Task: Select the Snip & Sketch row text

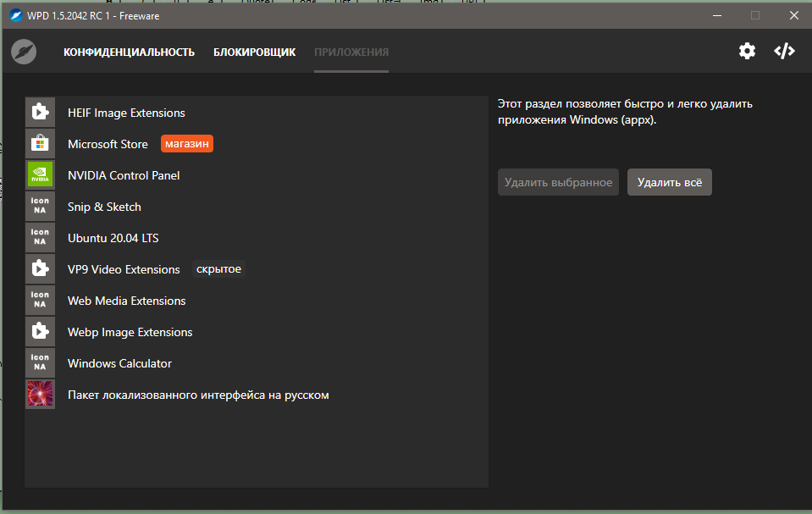Action: tap(104, 207)
